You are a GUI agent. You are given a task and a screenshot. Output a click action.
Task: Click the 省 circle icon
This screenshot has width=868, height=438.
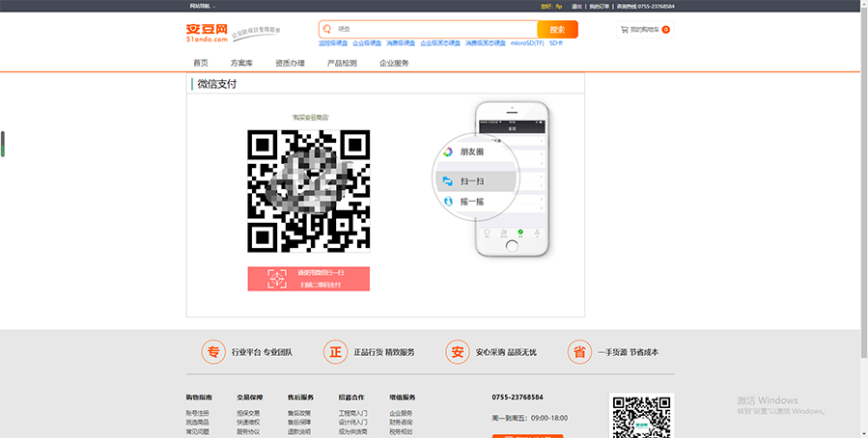pos(579,352)
